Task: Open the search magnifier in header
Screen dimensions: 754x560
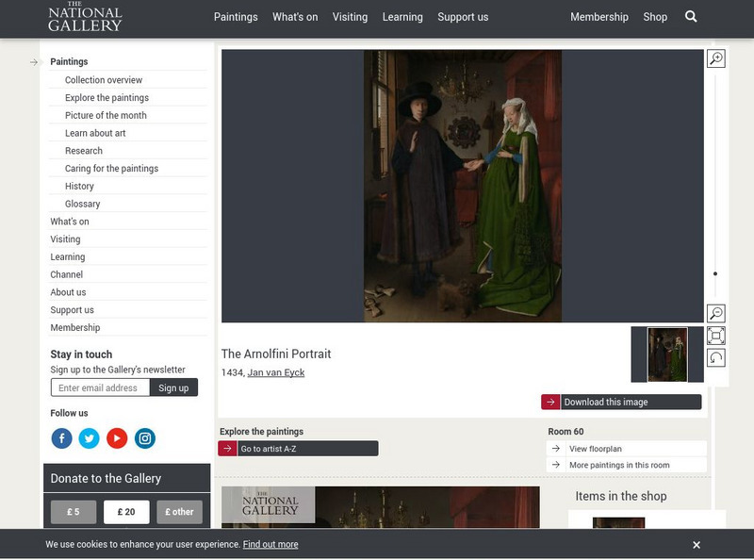Action: (x=691, y=17)
